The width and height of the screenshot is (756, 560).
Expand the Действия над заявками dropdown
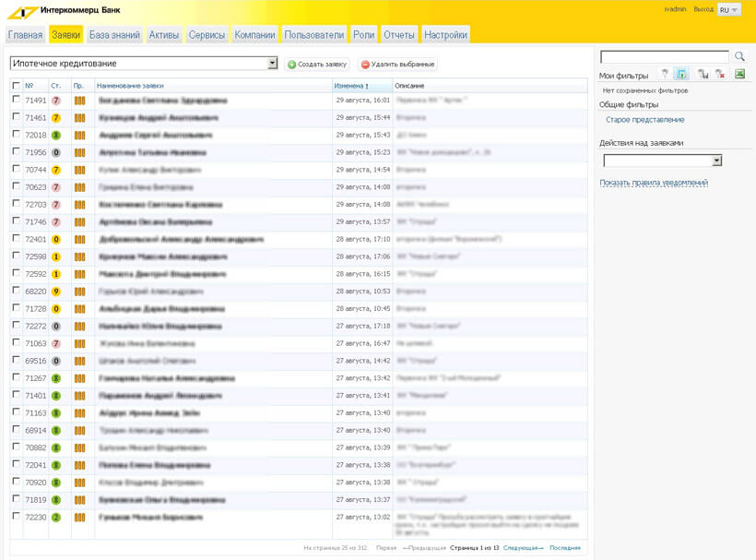tap(716, 161)
